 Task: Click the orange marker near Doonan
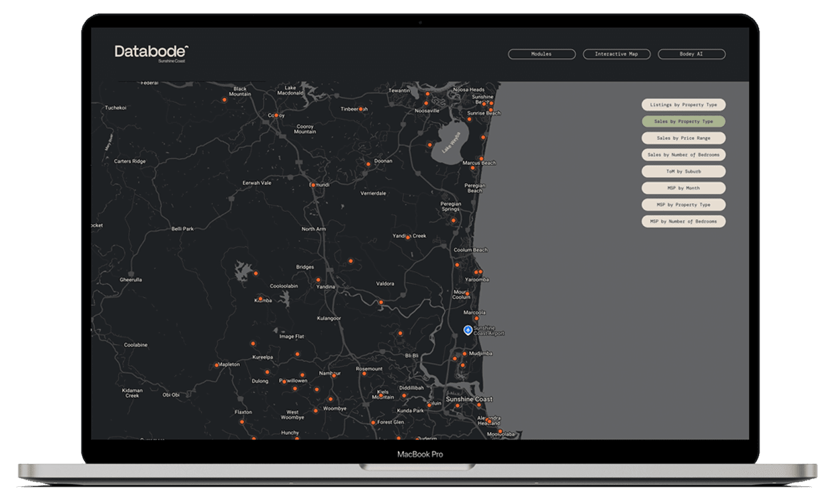368,164
